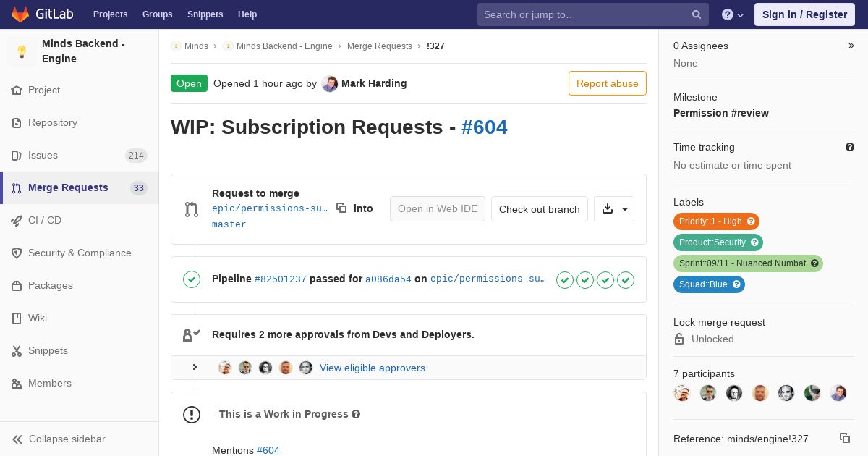Open Snippets in the left sidebar
The width and height of the screenshot is (868, 456).
pos(80,351)
